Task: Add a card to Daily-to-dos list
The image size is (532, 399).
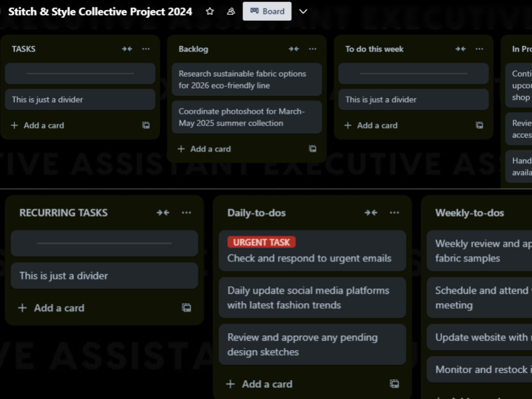Action: 259,384
